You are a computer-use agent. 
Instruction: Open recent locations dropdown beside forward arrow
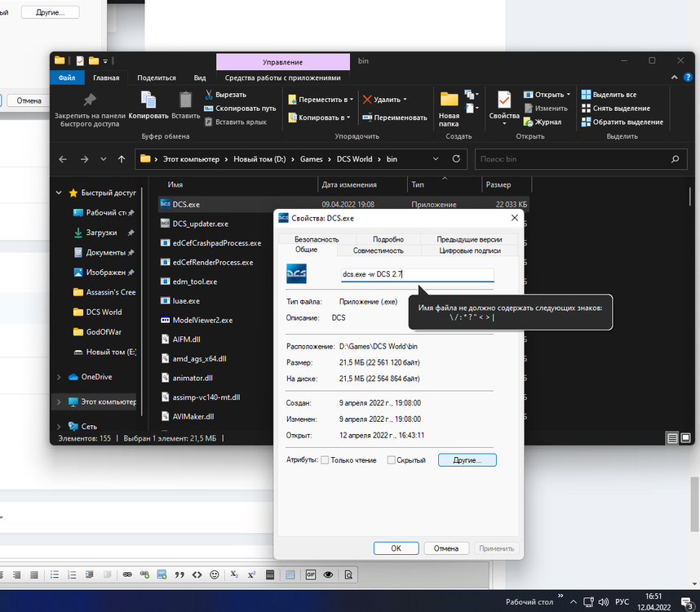[103, 159]
